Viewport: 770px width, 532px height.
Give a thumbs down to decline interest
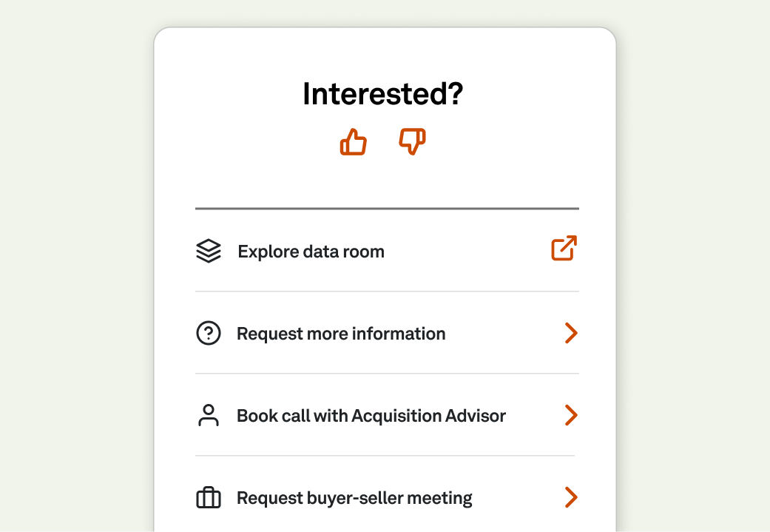pyautogui.click(x=411, y=142)
